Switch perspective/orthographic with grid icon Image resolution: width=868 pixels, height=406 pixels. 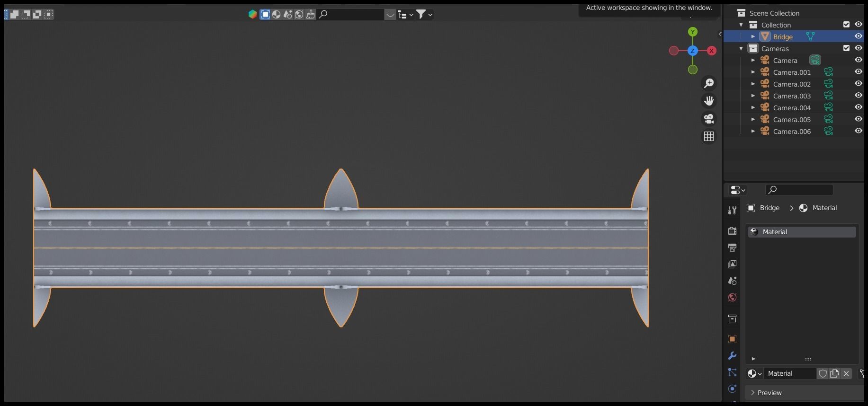click(709, 136)
